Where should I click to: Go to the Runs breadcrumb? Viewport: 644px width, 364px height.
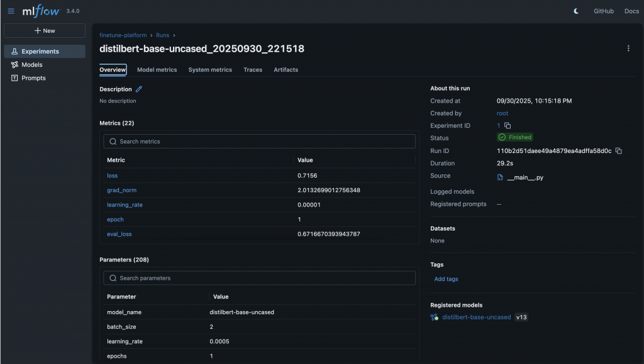pos(163,35)
